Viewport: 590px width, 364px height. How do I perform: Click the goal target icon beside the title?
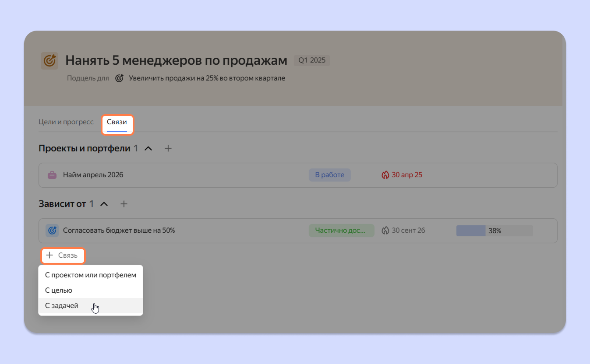tap(49, 61)
